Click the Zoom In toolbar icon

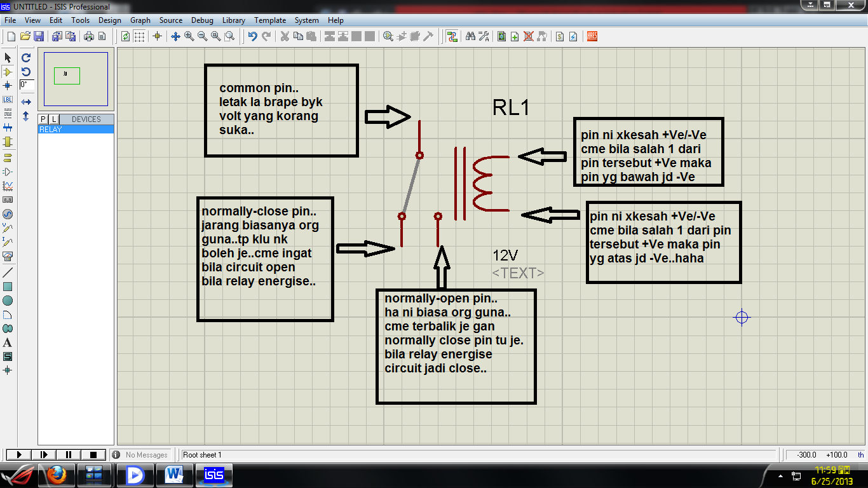point(188,36)
